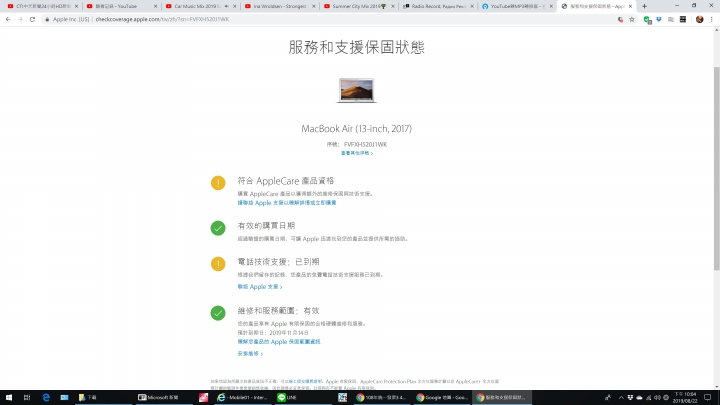Click the serial number FVFXH520J1WK text
Viewport: 720px width, 405px height.
[x=366, y=144]
